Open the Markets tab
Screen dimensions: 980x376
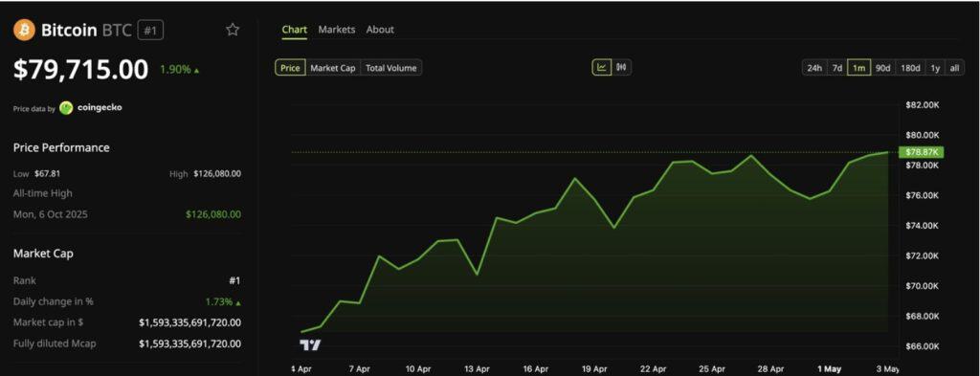pyautogui.click(x=336, y=30)
